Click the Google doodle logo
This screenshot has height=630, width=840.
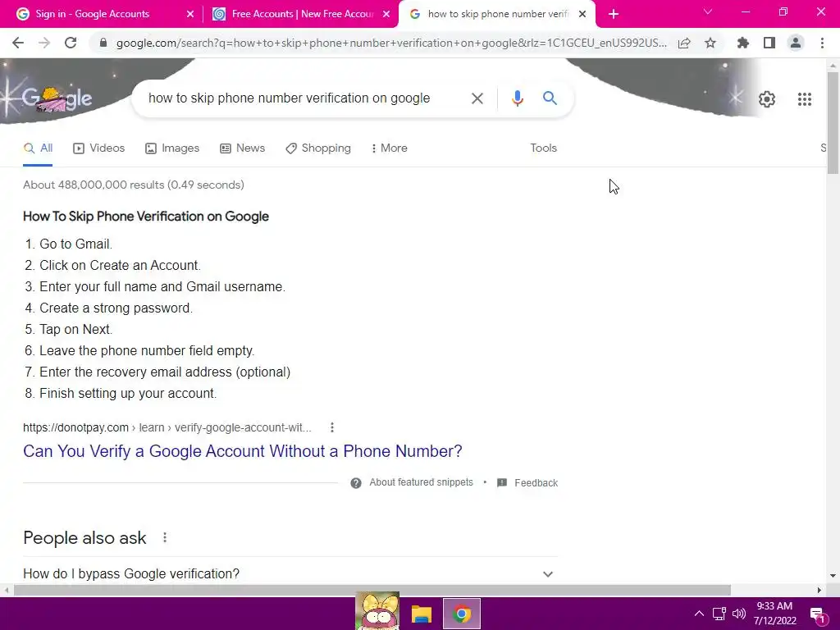[x=57, y=98]
